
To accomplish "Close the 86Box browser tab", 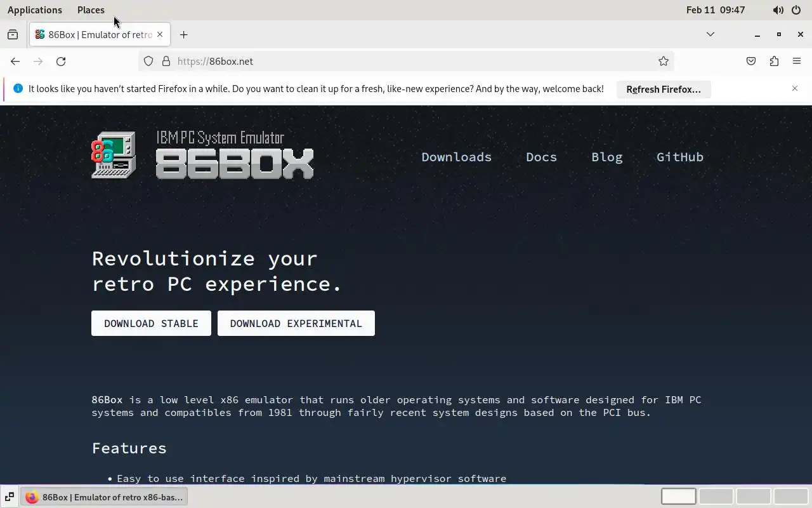I will click(x=160, y=35).
